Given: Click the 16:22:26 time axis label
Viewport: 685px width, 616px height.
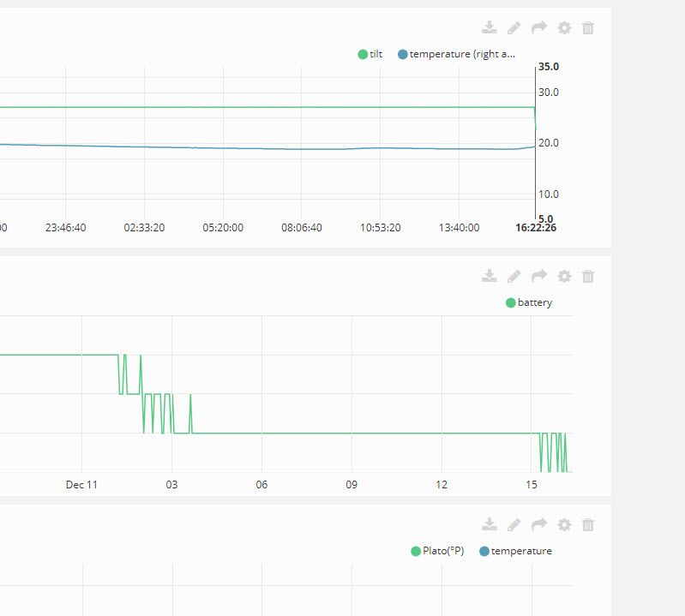Looking at the screenshot, I should [x=536, y=228].
